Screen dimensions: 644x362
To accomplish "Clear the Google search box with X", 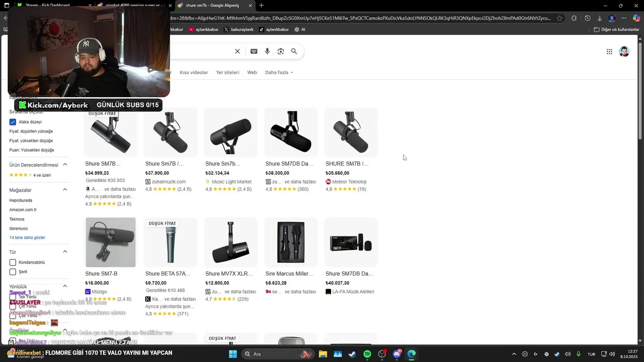I will coord(237,51).
